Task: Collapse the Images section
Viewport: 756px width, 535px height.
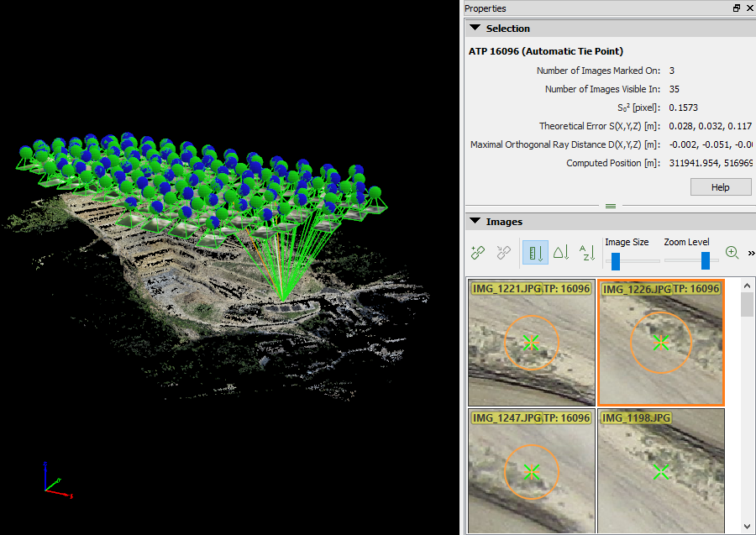Action: pyautogui.click(x=475, y=222)
